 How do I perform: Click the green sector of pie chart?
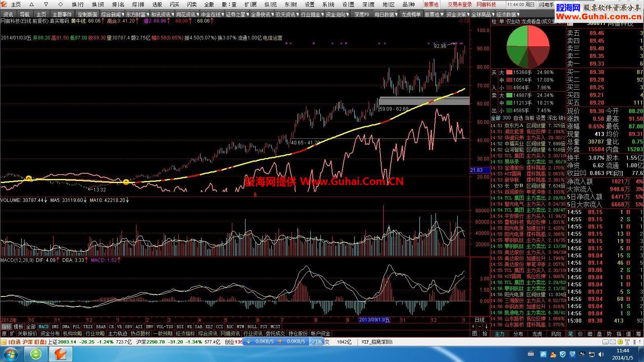(516, 37)
